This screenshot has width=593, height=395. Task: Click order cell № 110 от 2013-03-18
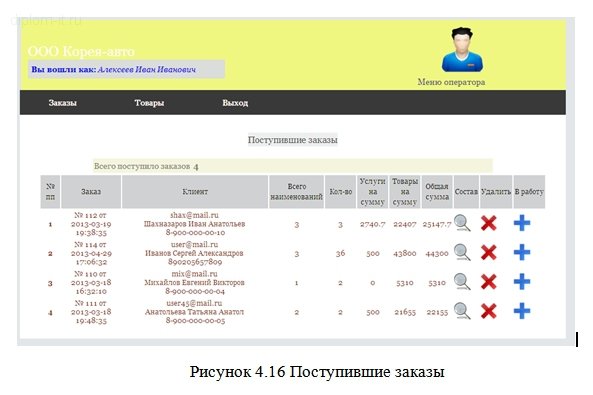(x=91, y=282)
